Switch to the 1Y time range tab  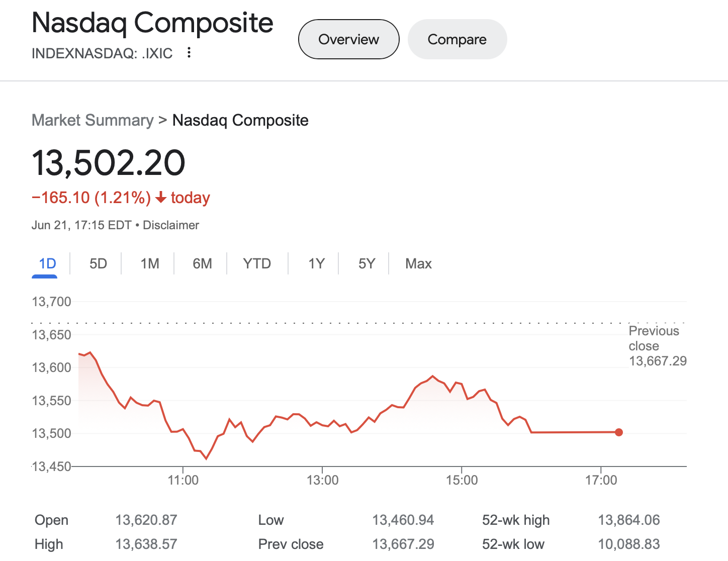point(316,263)
